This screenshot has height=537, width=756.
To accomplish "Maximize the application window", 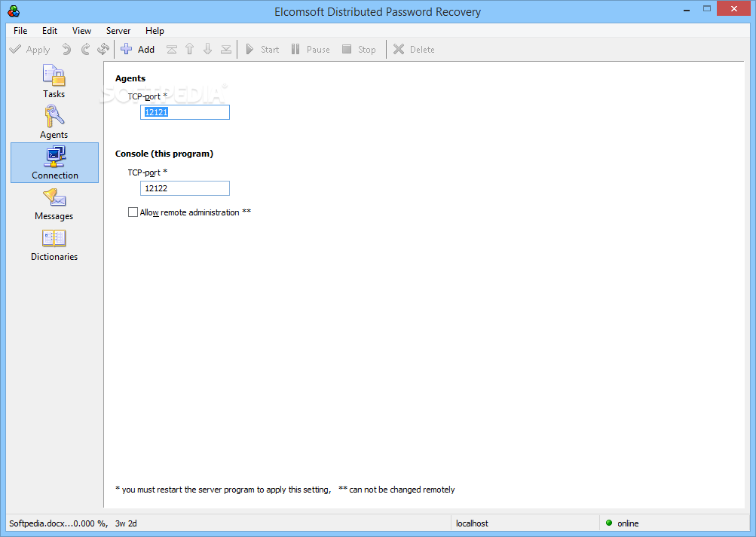I will coord(707,9).
